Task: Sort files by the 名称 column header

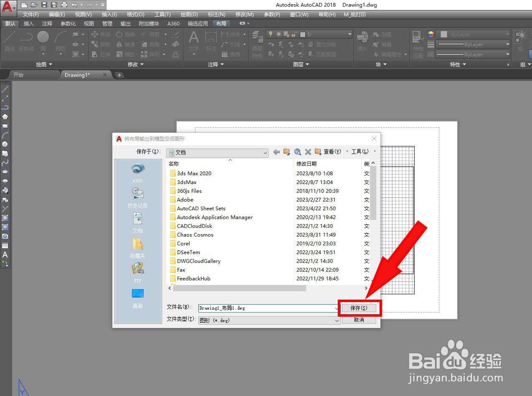Action: (x=230, y=164)
